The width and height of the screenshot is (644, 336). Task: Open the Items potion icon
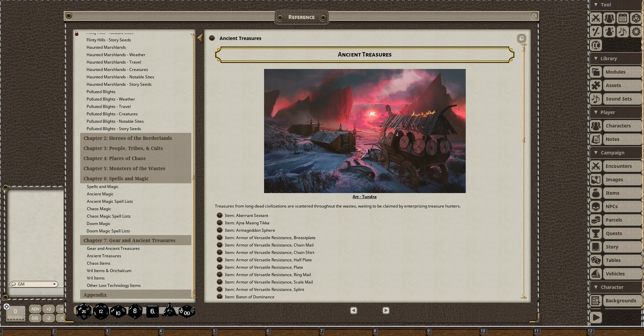(595, 193)
